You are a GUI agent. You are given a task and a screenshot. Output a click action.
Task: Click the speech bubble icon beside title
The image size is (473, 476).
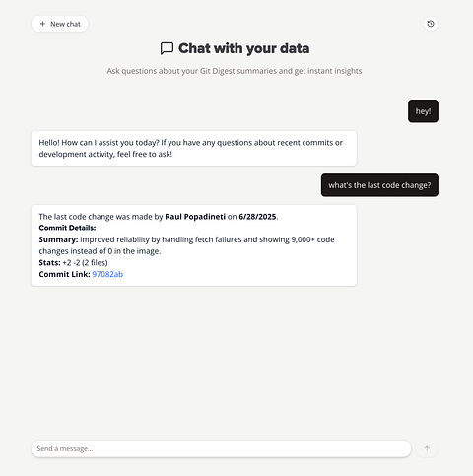click(x=167, y=48)
